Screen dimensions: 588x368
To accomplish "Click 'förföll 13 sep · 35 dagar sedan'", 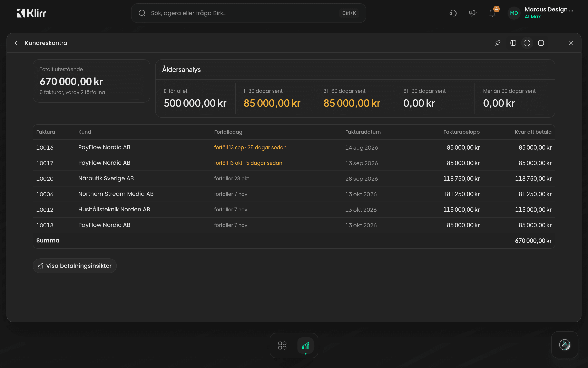I will [250, 147].
